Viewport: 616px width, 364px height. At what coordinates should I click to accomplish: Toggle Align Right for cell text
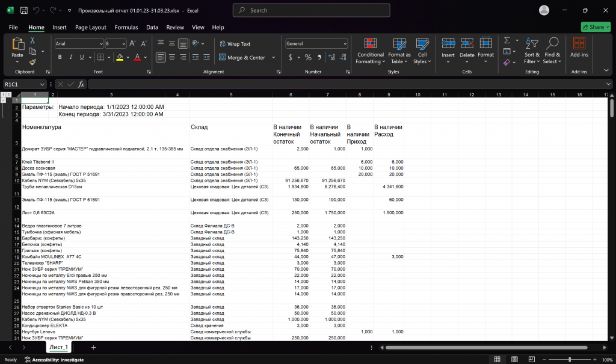pos(183,57)
